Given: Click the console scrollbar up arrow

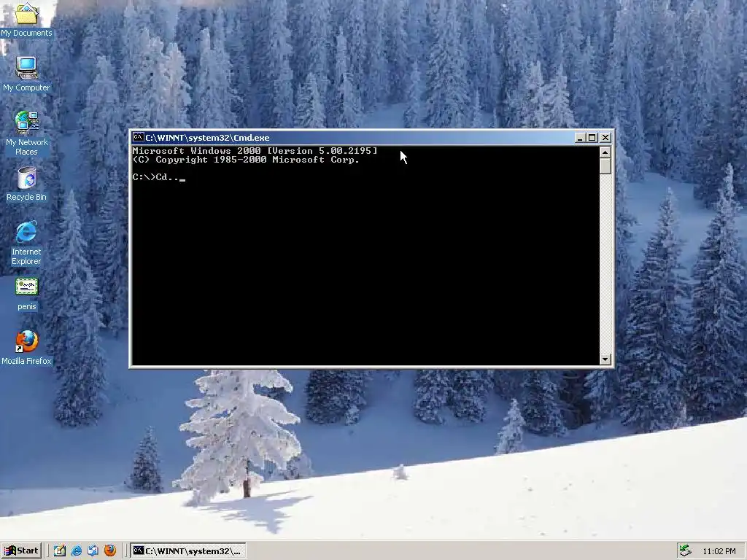Looking at the screenshot, I should pos(605,152).
